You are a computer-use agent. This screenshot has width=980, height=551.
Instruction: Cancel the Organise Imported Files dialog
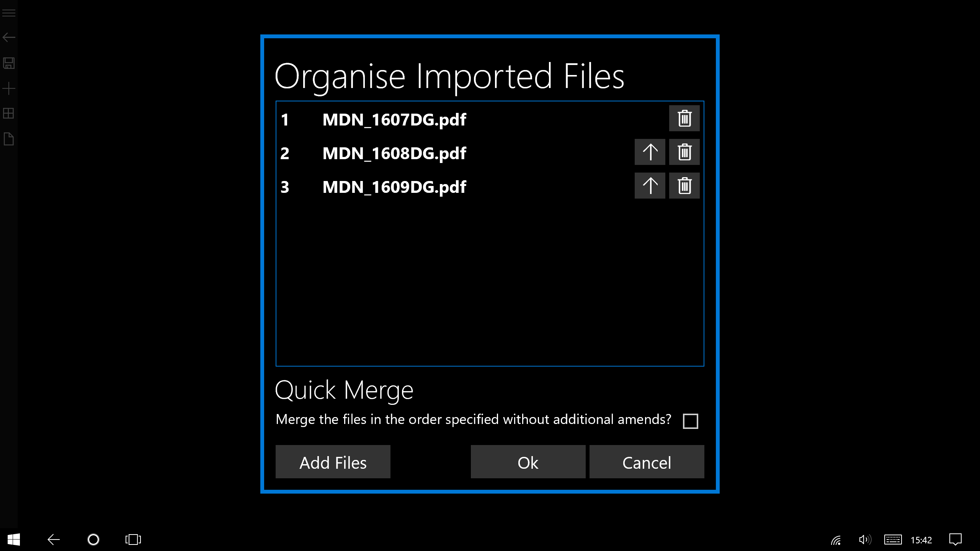[x=647, y=462]
